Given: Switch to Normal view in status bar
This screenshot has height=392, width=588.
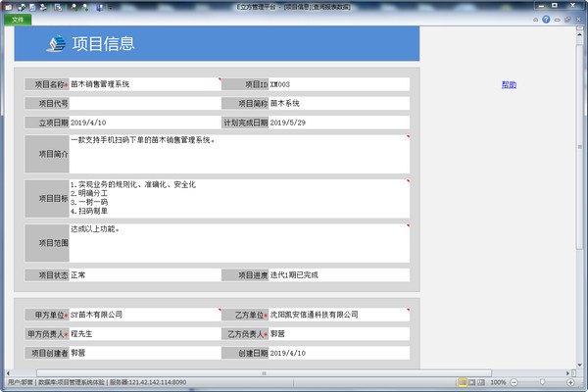Looking at the screenshot, I should (x=463, y=382).
